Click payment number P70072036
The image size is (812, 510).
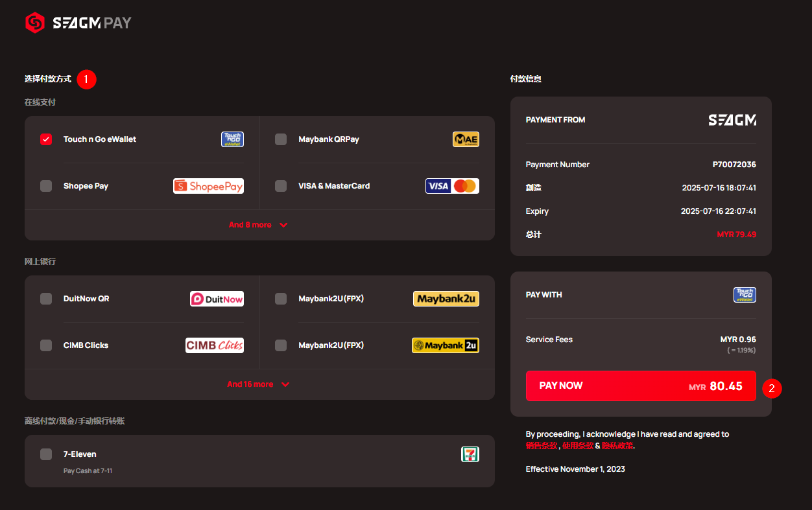pos(734,165)
